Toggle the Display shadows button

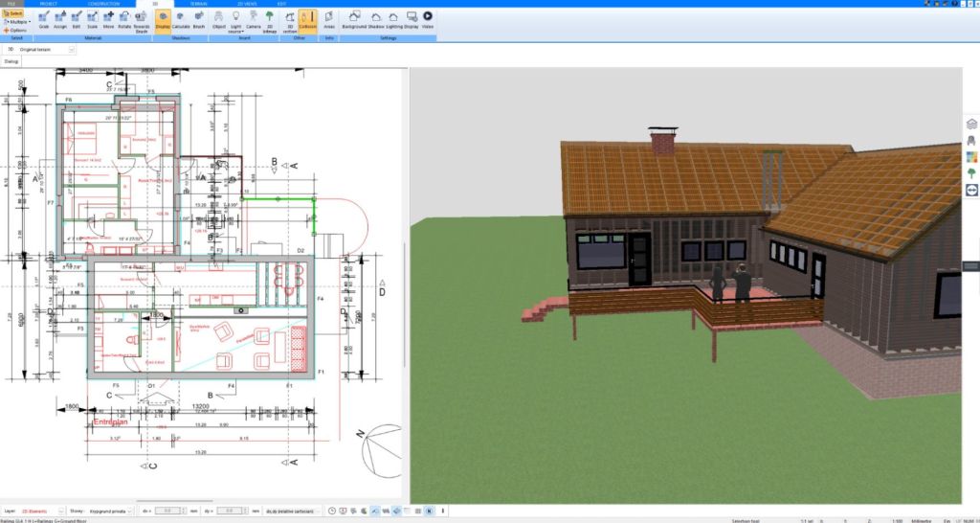point(163,21)
